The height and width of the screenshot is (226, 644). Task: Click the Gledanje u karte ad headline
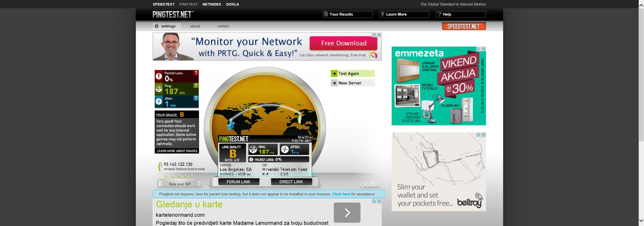point(189,204)
